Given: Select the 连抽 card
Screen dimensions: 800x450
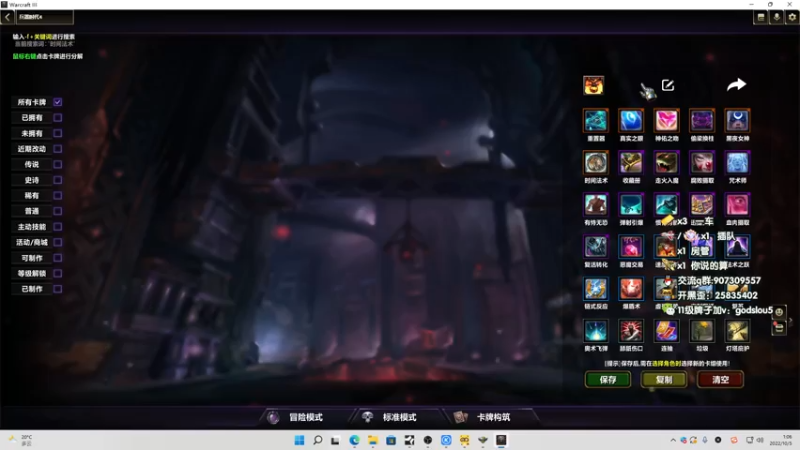Looking at the screenshot, I should [x=667, y=331].
